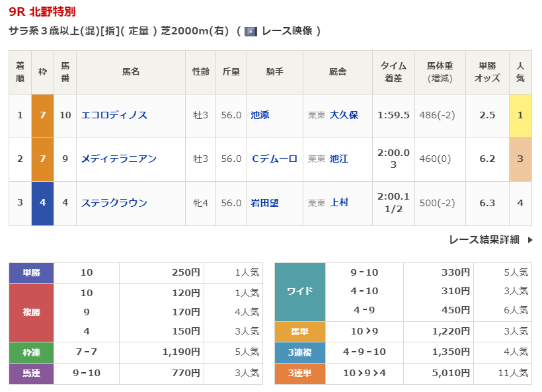
Task: Select the 単勝 payout label
Action: tap(31, 272)
